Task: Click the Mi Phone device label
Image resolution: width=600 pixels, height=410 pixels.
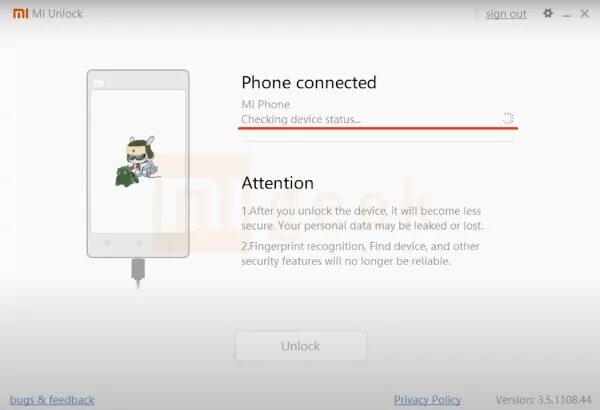Action: (266, 105)
